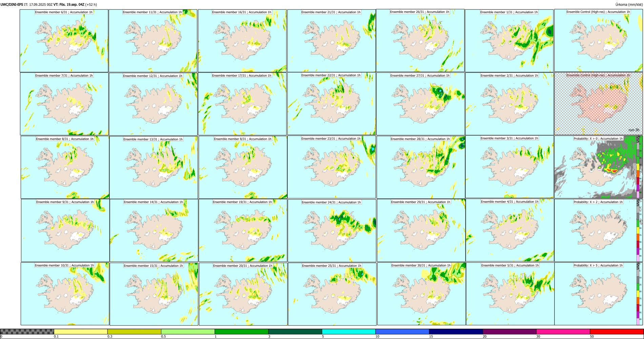Click the 'run-3h' label in hatched panel
The height and width of the screenshot is (339, 644).
(633, 130)
